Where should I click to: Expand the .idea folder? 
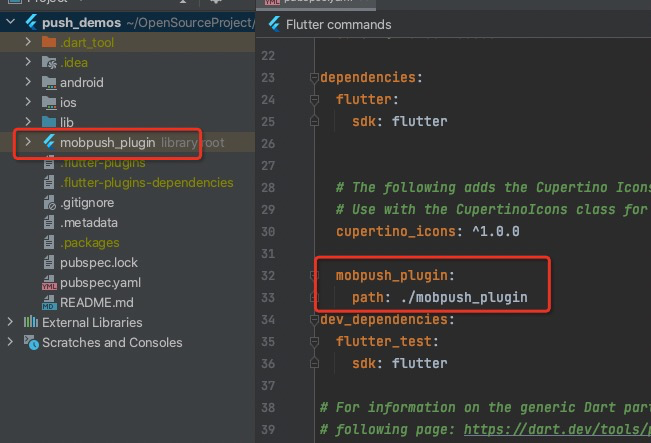28,62
